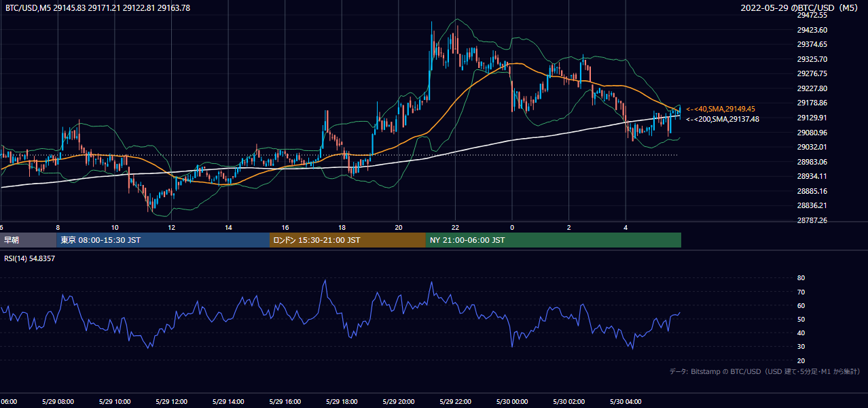Click the 5/29 14:00 date label
Image resolution: width=868 pixels, height=408 pixels.
point(229,401)
